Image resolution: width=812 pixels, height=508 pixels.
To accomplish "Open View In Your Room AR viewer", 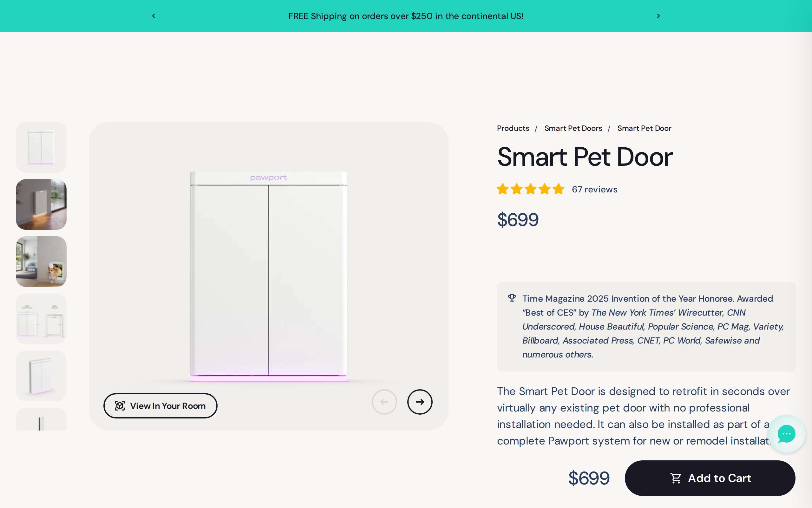I will [x=160, y=405].
